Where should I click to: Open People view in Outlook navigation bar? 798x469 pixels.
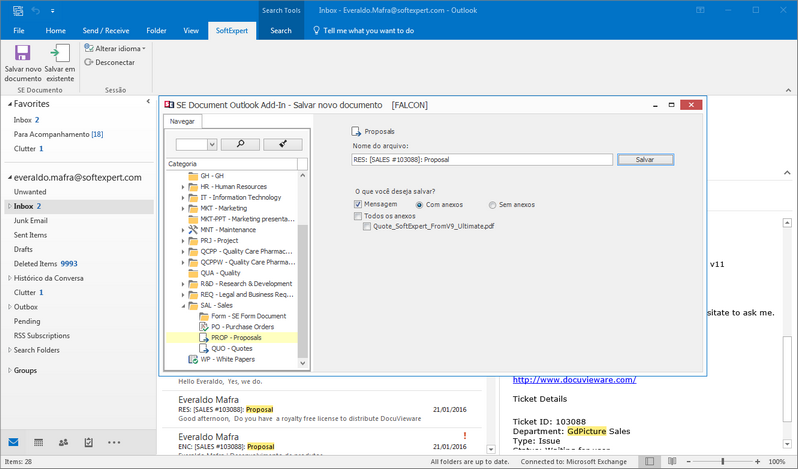[x=63, y=442]
